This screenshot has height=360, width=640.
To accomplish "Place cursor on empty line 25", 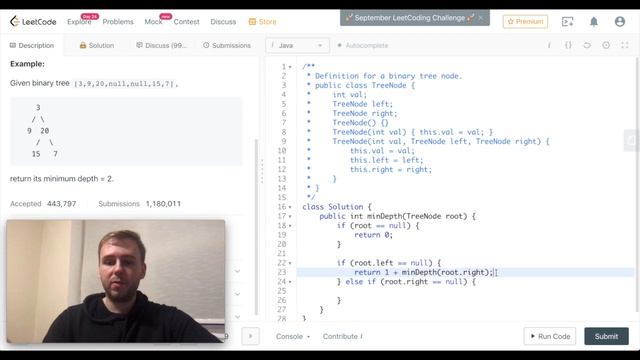I will click(465, 291).
